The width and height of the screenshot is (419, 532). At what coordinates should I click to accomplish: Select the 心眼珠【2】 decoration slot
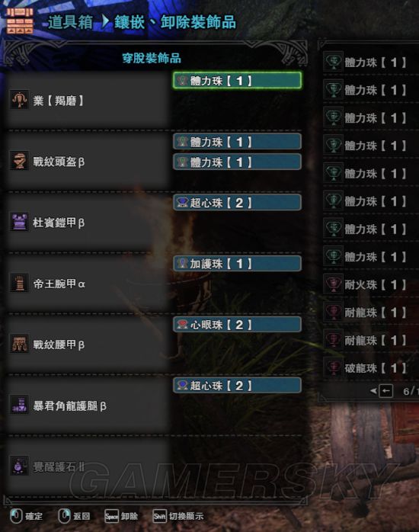(237, 325)
